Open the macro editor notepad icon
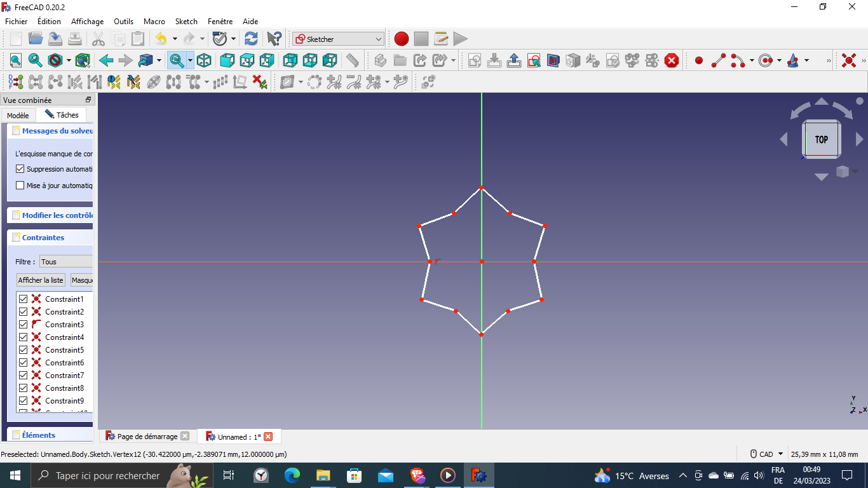 tap(441, 39)
